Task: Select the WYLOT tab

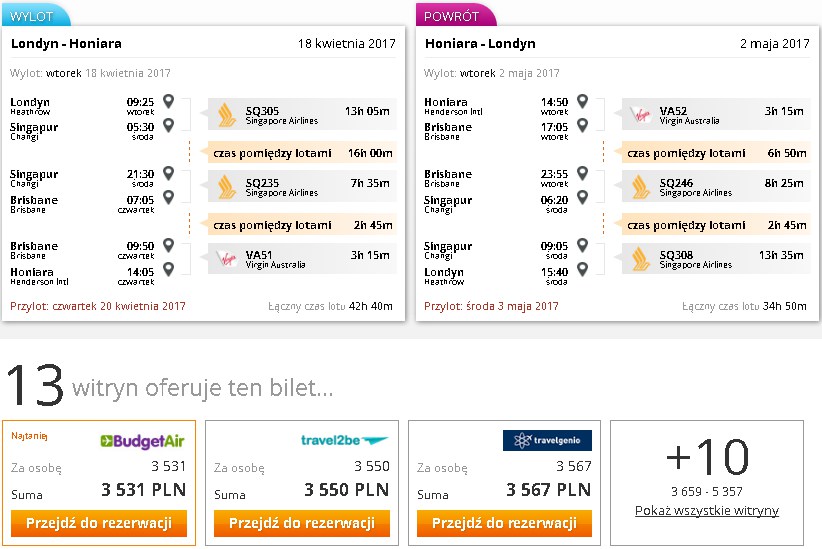Action: pos(36,15)
